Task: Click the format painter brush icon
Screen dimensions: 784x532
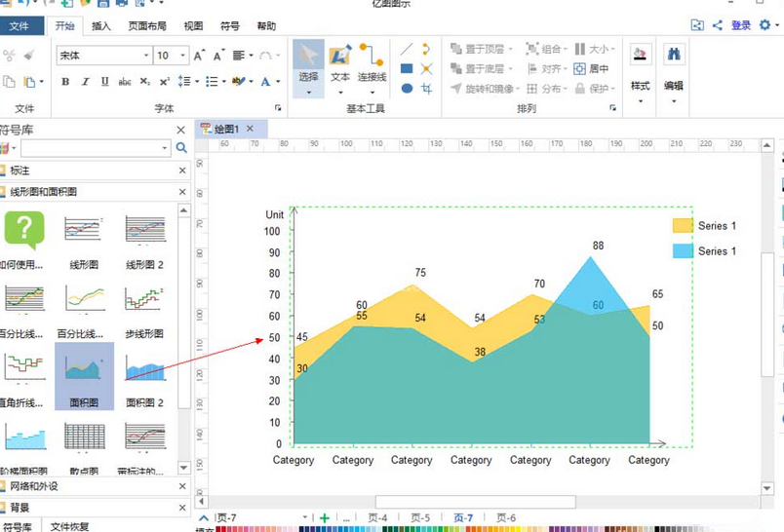Action: pos(29,55)
